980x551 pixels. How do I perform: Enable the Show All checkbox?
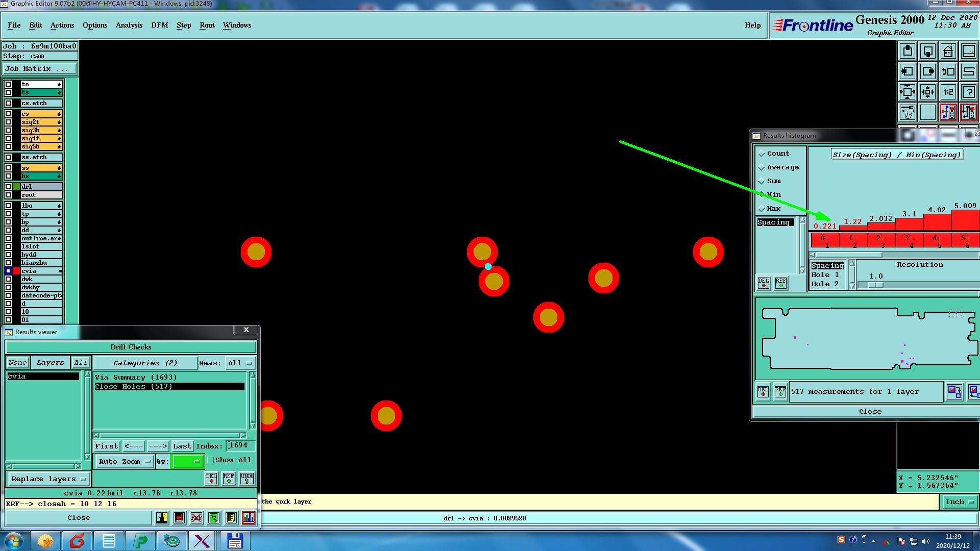[211, 460]
